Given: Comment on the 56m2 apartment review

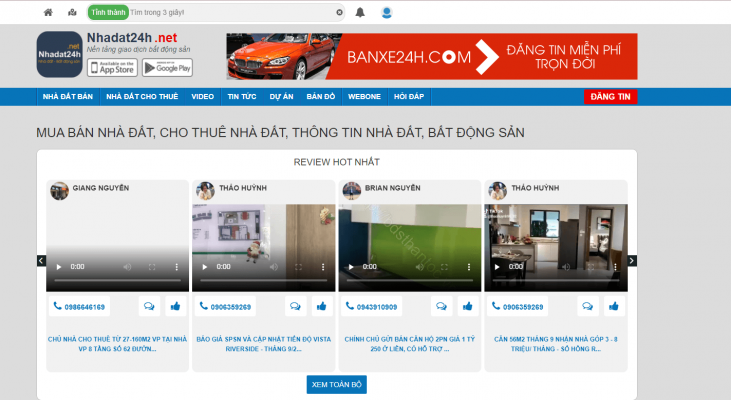Looking at the screenshot, I should click(x=588, y=306).
